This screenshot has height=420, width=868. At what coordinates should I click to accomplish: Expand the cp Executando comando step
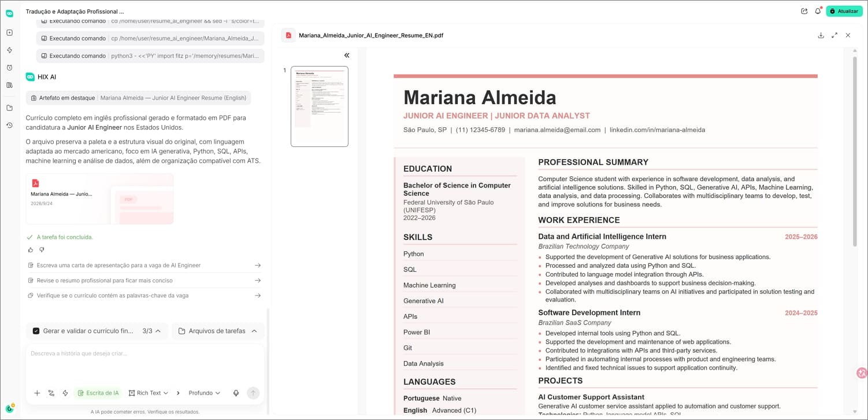point(150,38)
